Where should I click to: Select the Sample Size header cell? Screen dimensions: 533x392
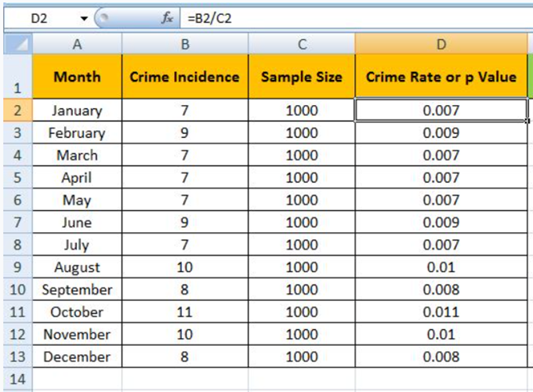pos(301,77)
